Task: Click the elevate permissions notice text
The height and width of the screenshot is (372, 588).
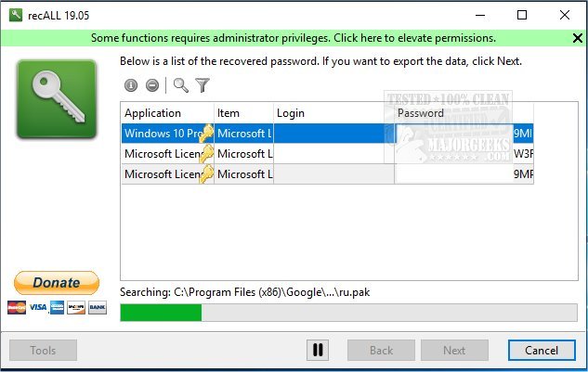Action: click(293, 38)
